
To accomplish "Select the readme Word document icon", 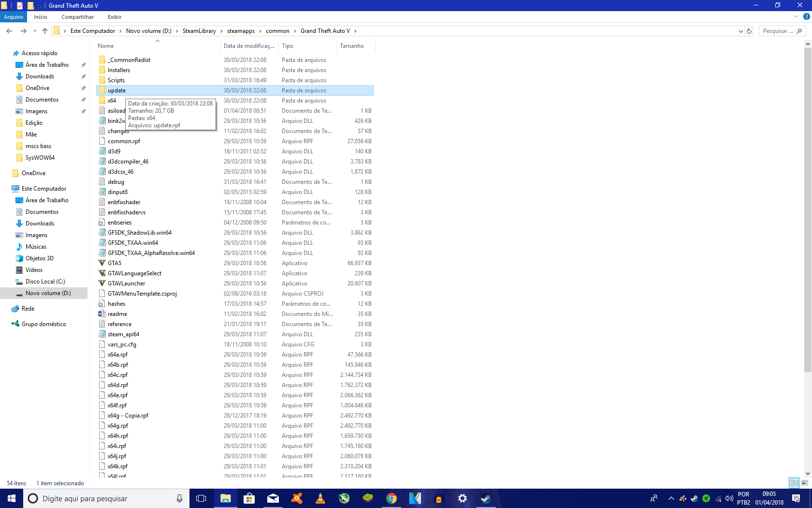I will [102, 314].
